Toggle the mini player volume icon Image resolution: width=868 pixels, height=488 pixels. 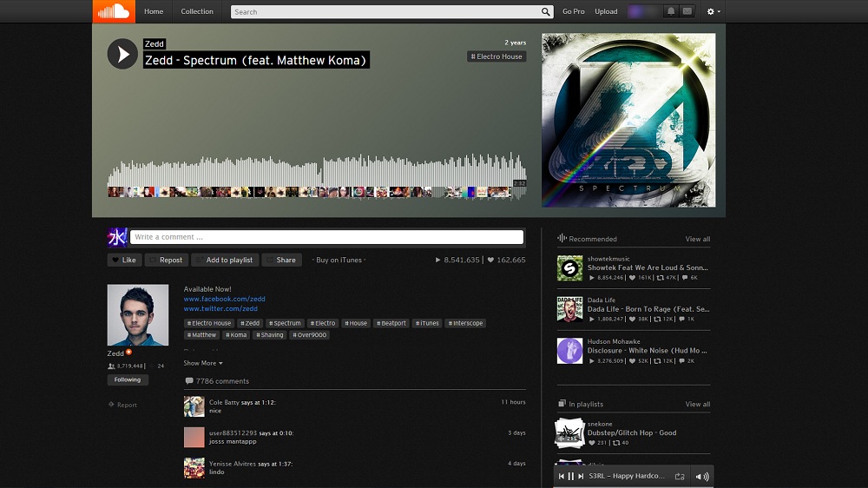tap(702, 477)
